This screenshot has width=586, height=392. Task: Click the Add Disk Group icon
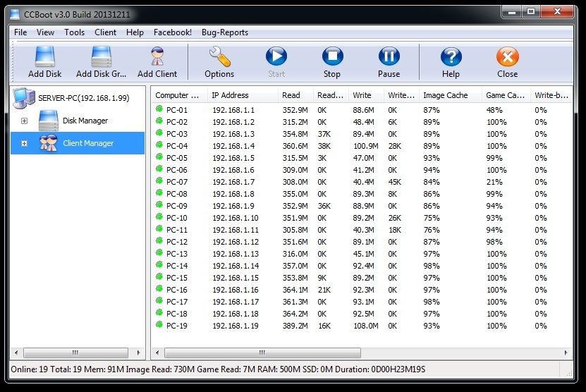click(x=102, y=56)
